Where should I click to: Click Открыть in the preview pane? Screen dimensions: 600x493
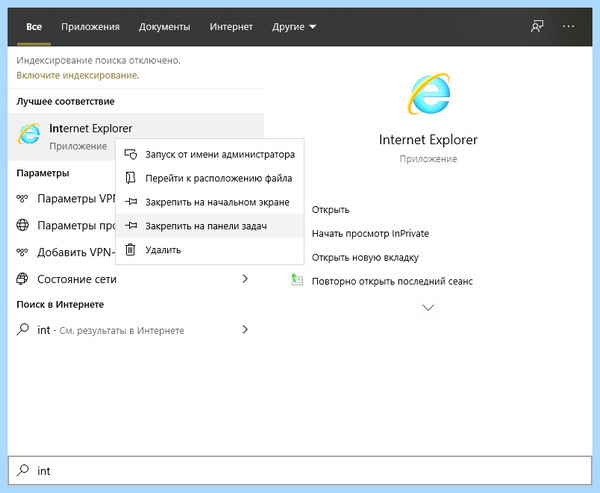click(331, 210)
